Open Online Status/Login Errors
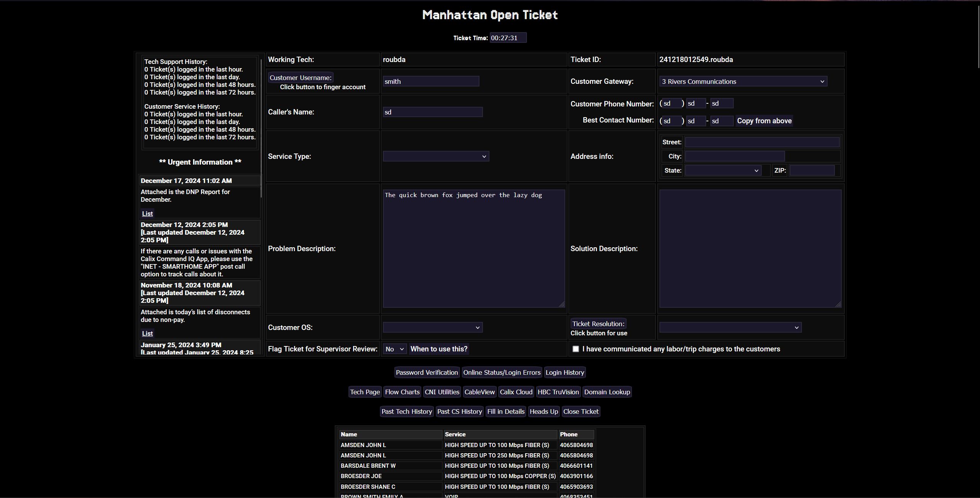Image resolution: width=980 pixels, height=498 pixels. click(502, 372)
